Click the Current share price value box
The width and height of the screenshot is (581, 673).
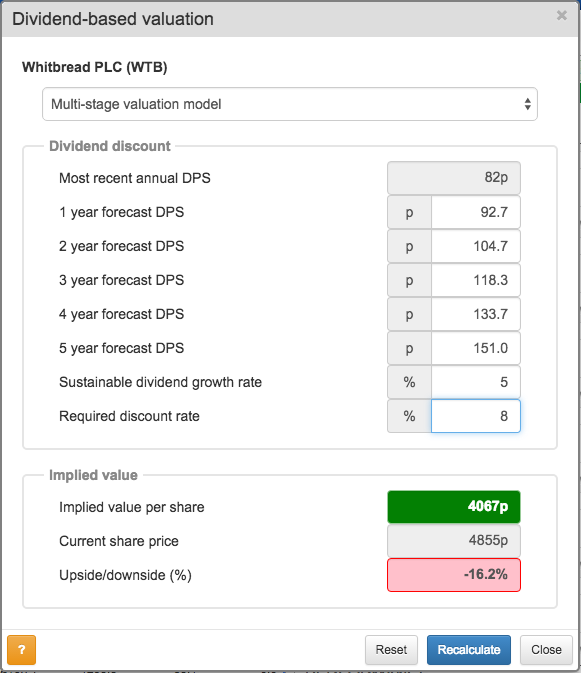(x=454, y=541)
